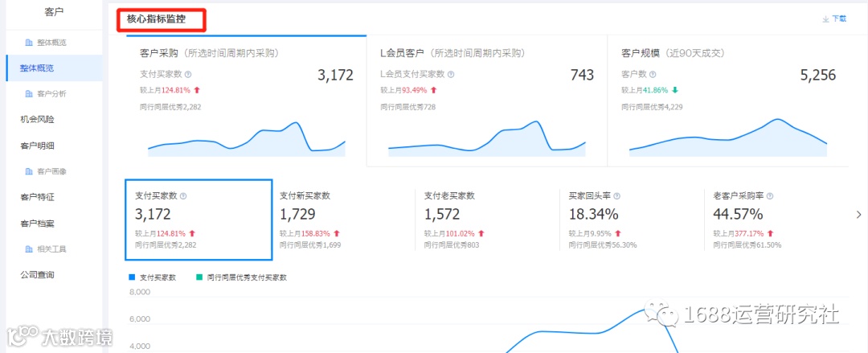Viewport: 868px width, 353px height.
Task: Click building icon beside 客户画像
Action: pos(29,171)
